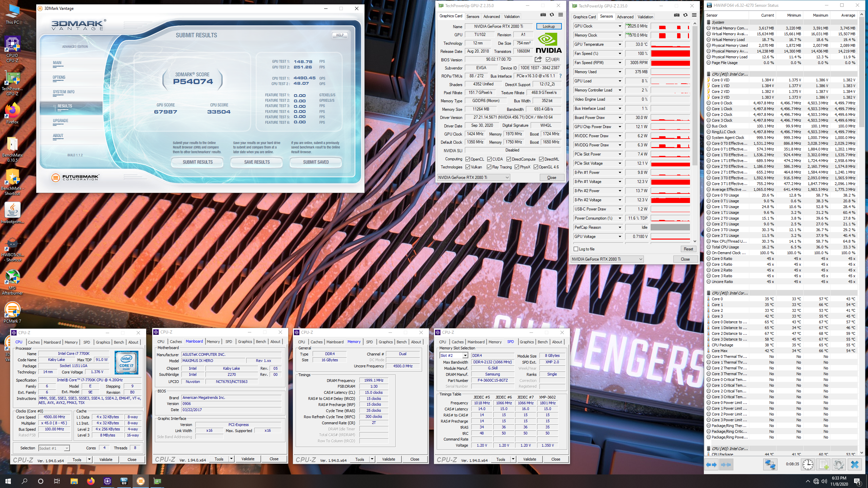Viewport: 868px width, 488px height.
Task: Toggle the PhysX checkbox
Action: coord(517,167)
